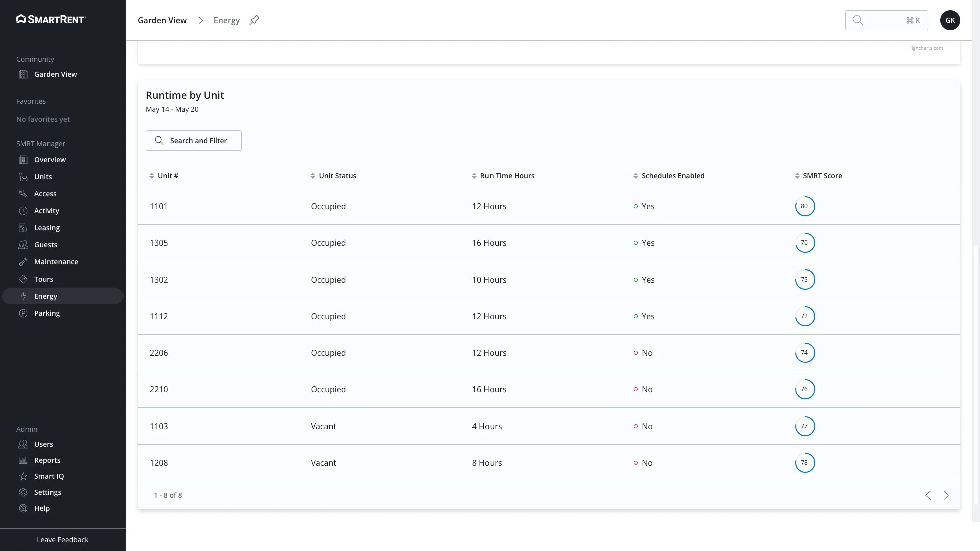Click SMRT Score circle showing 78
The height and width of the screenshot is (551, 980).
coord(805,463)
